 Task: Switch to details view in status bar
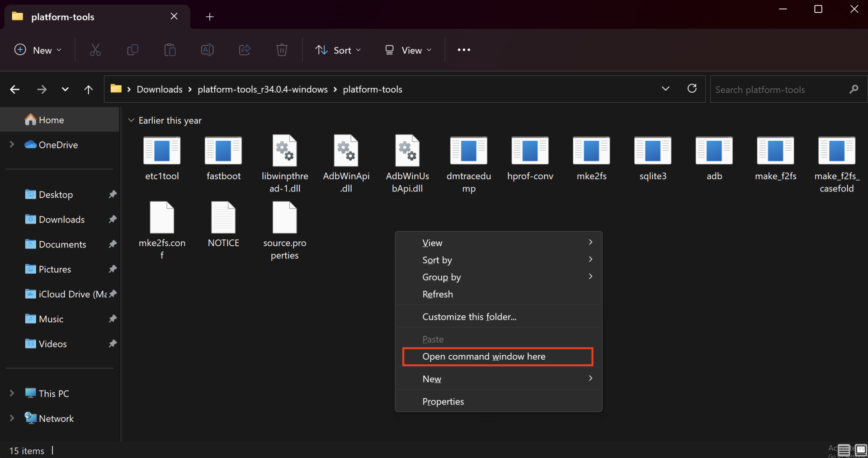pos(844,450)
